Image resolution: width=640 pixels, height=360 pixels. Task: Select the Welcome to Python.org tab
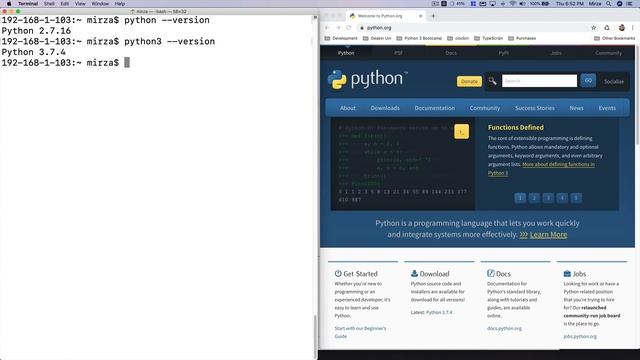point(386,16)
